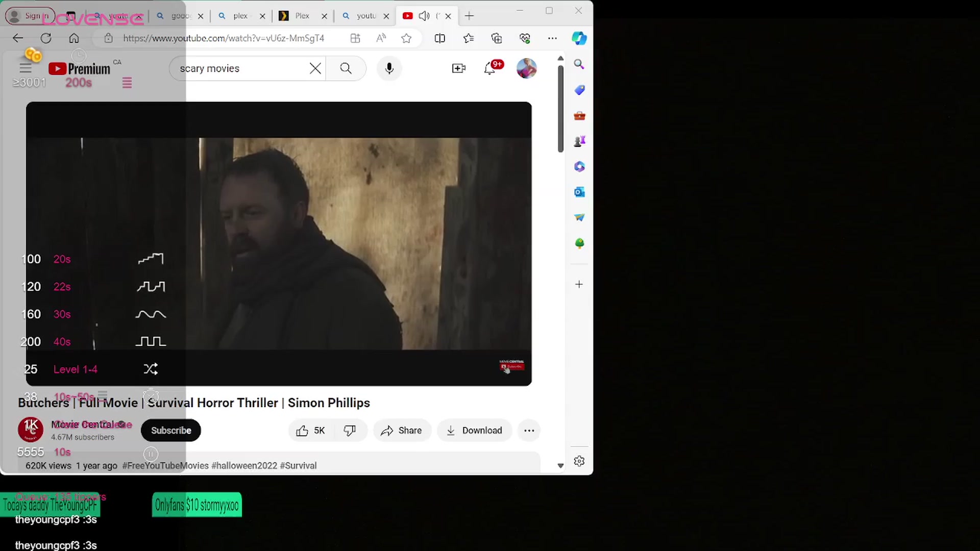This screenshot has height=551, width=980.
Task: View site information lock icon
Action: click(108, 38)
